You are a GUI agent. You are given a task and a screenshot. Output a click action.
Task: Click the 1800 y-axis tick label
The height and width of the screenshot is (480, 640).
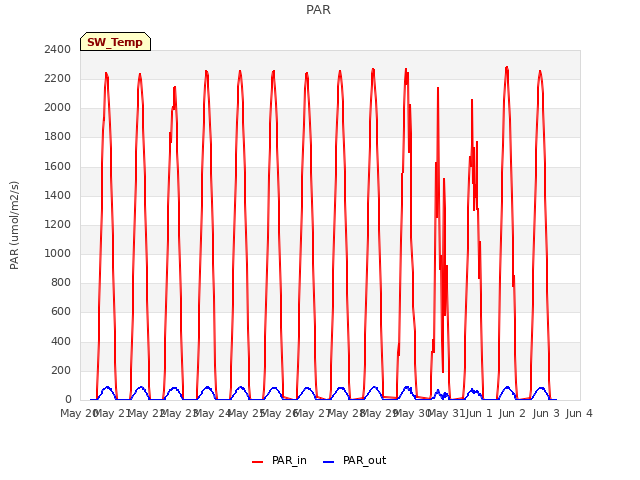coord(58,136)
